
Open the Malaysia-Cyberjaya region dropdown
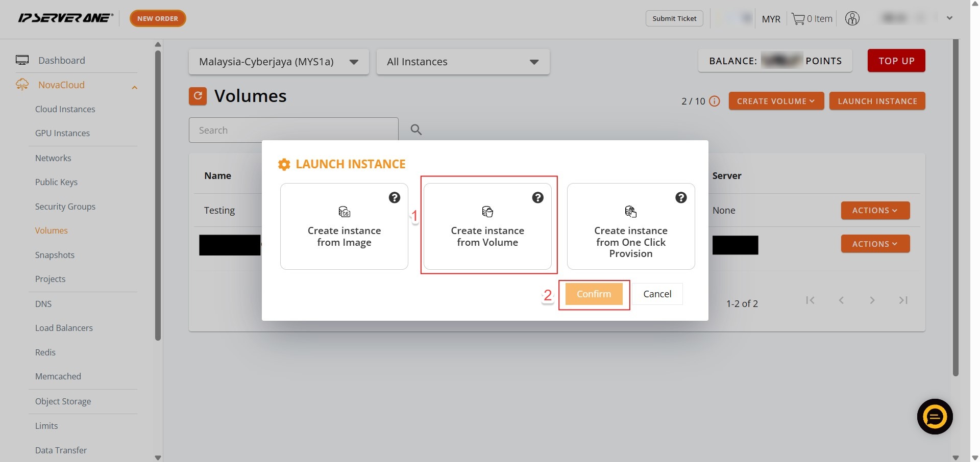279,62
